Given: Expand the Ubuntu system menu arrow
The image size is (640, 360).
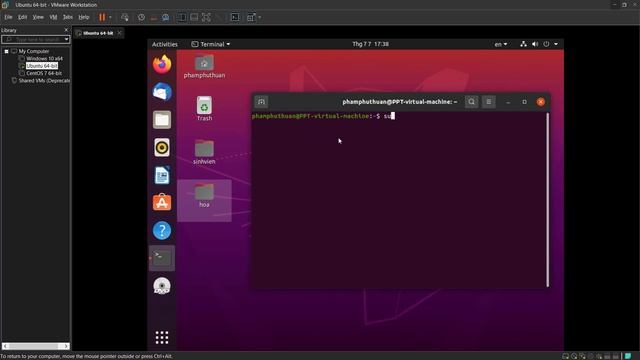Looking at the screenshot, I should click(x=556, y=44).
